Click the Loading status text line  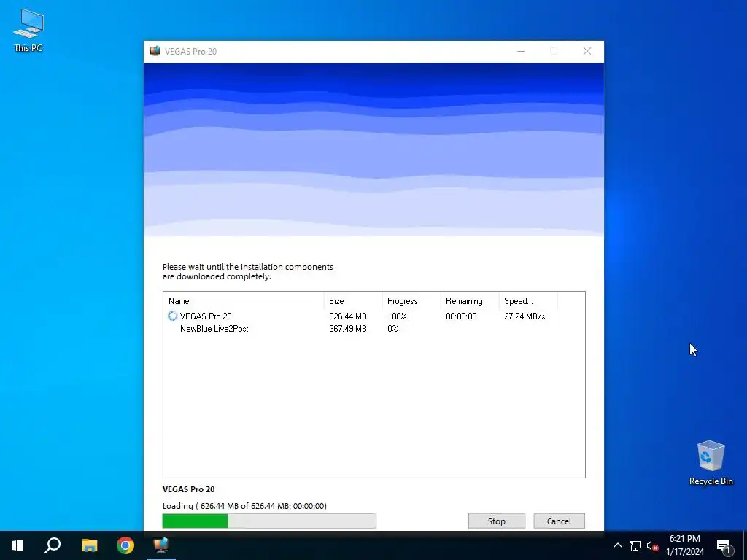[244, 506]
